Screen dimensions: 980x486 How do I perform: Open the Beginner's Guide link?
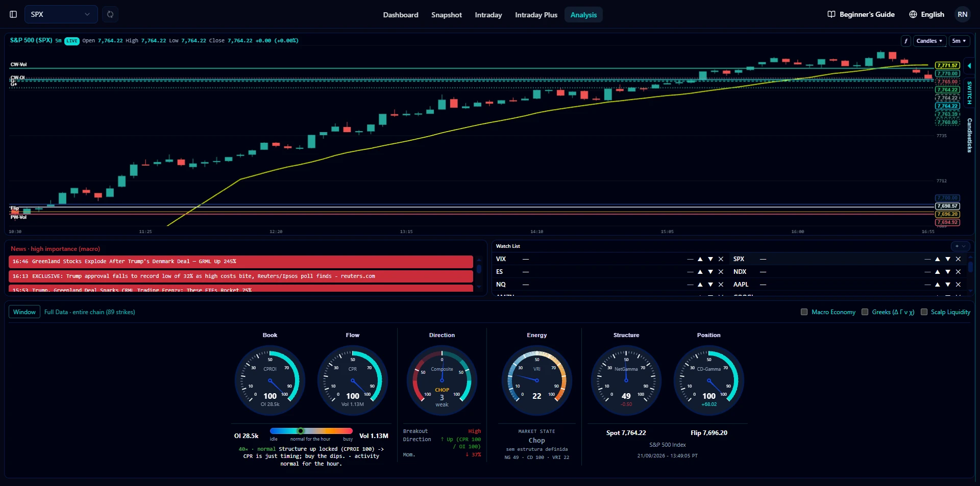(861, 14)
